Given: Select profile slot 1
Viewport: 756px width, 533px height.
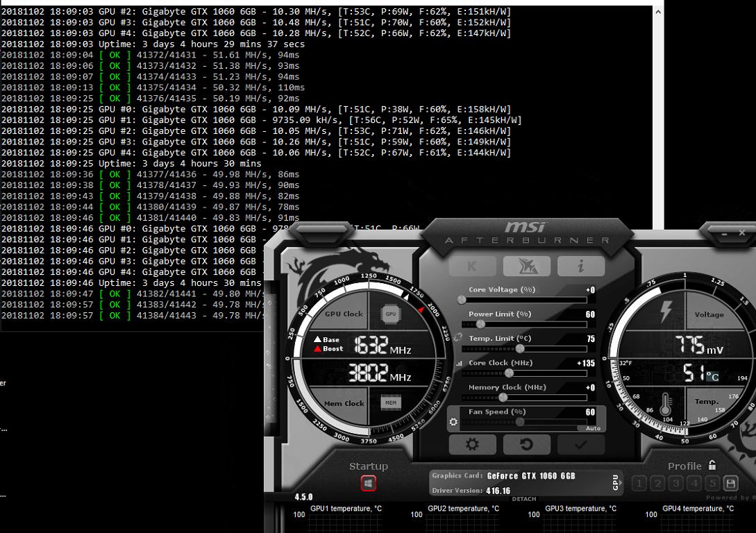Looking at the screenshot, I should (639, 483).
